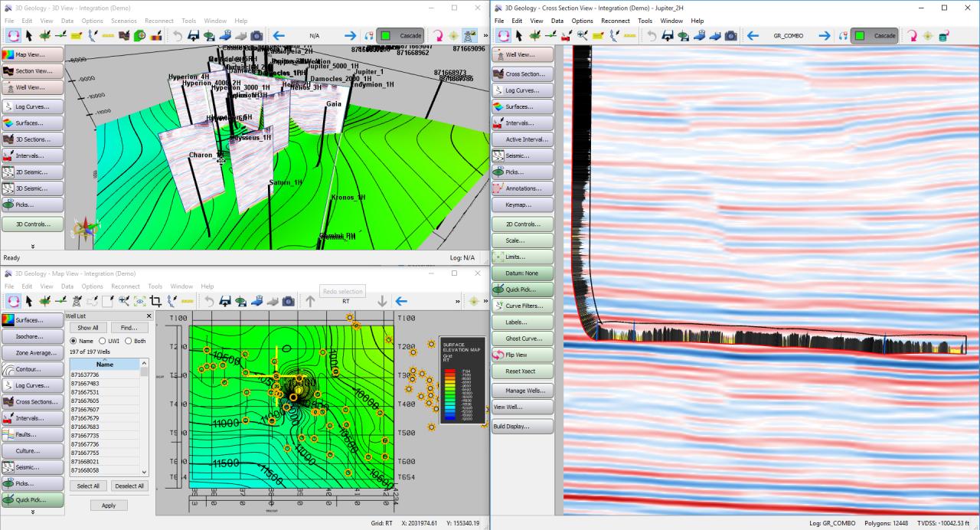
Task: Click the Well List vertical scrollbar
Action: (145, 417)
